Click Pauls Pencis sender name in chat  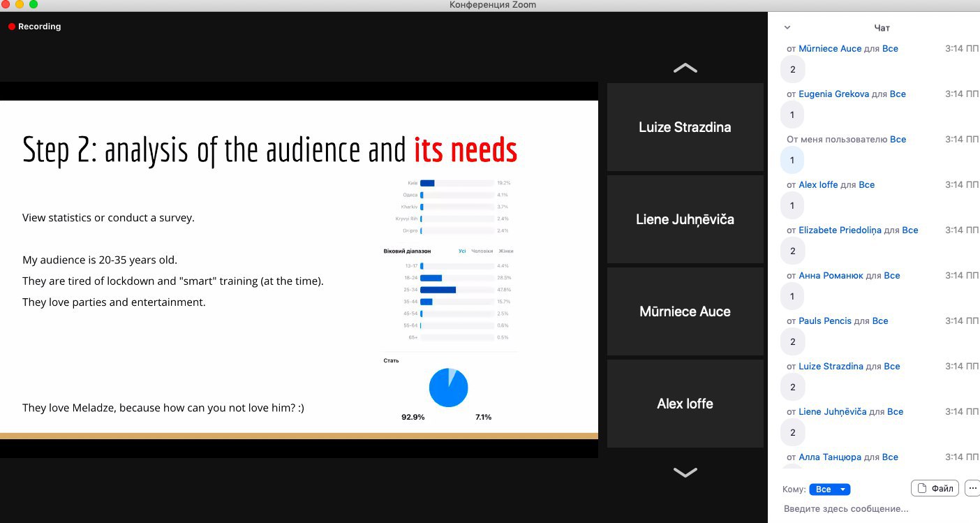coord(825,321)
